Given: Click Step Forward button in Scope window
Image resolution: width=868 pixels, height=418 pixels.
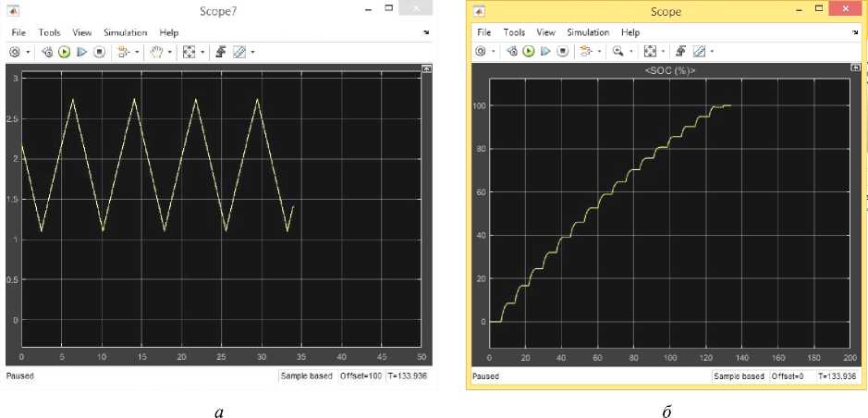Looking at the screenshot, I should [545, 52].
